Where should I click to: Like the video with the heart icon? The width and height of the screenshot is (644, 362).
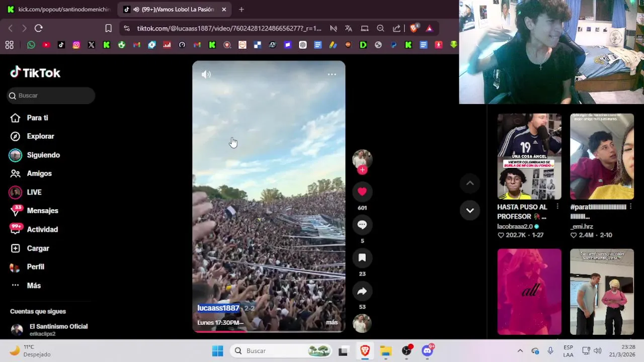362,191
